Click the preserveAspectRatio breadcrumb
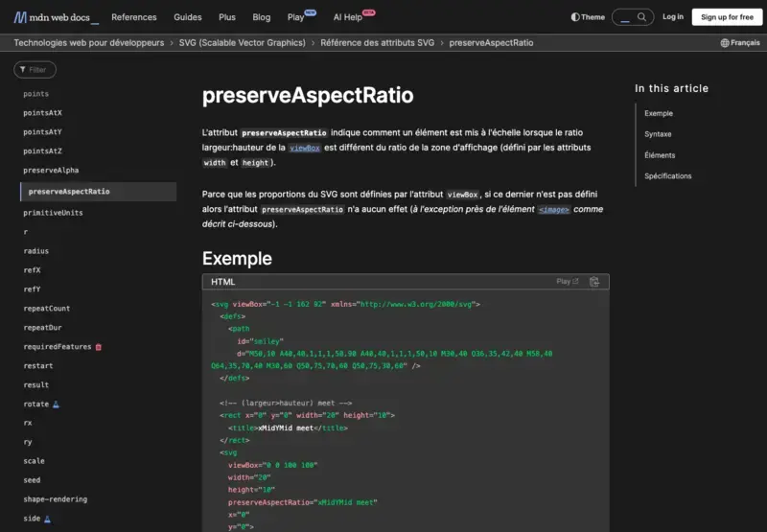Screen dimensions: 767x532 (x=491, y=43)
